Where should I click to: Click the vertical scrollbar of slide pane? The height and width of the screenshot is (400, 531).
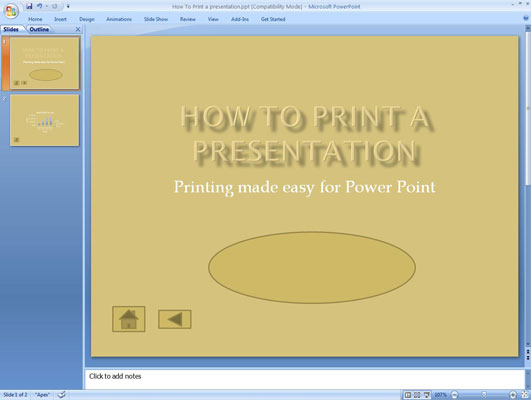click(x=528, y=108)
